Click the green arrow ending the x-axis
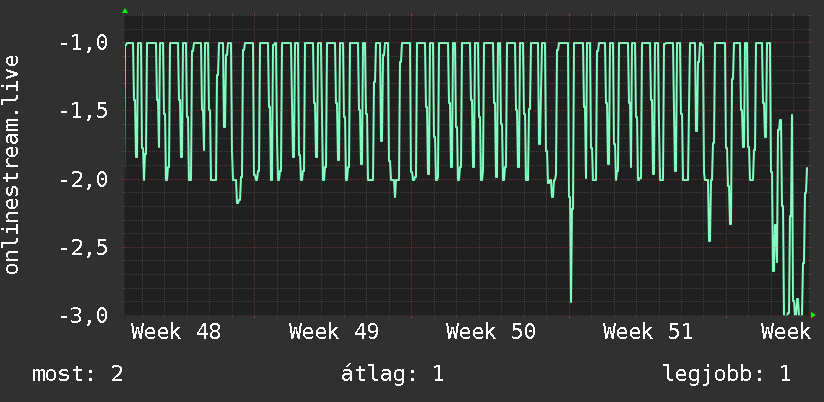This screenshot has width=824, height=402. pos(813,315)
